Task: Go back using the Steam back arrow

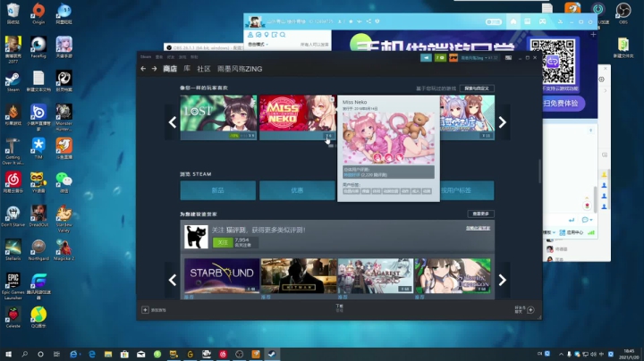Action: (143, 69)
